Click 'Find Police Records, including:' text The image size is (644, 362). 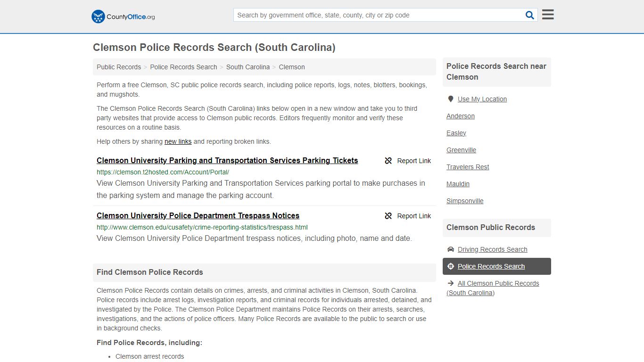pos(149,343)
